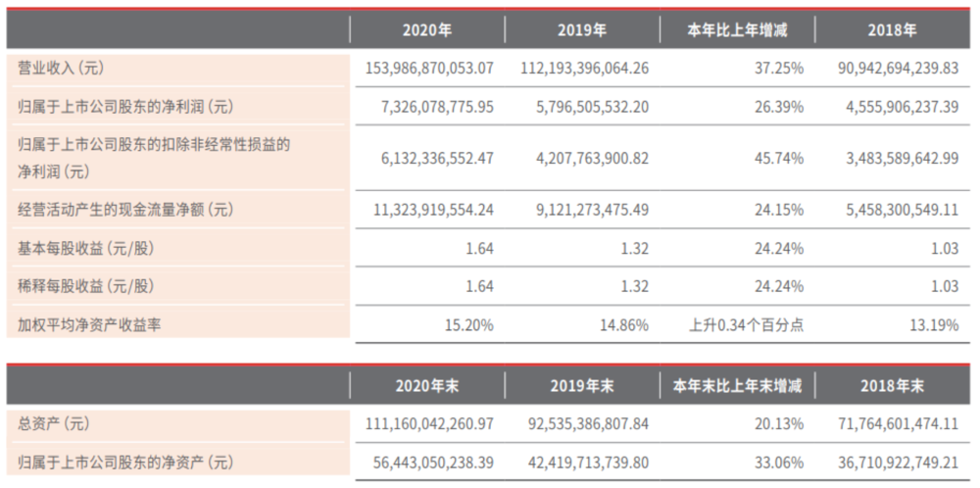Click the 2019年末 column header
This screenshot has height=488, width=980.
(x=582, y=386)
